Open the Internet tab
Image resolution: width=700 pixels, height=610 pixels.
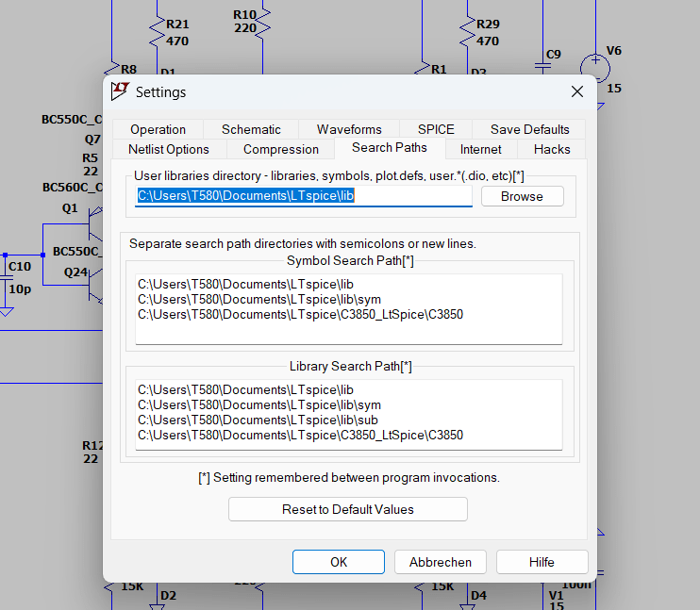481,149
